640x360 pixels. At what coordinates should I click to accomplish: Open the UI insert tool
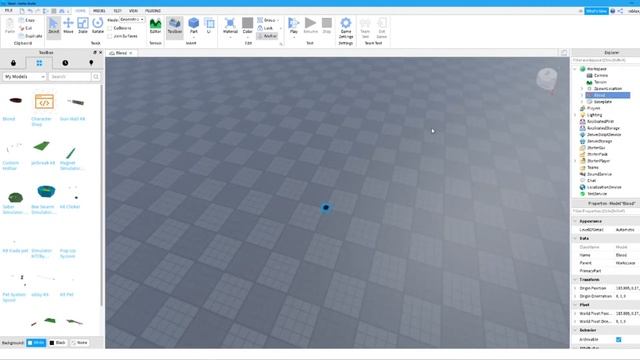tap(209, 26)
